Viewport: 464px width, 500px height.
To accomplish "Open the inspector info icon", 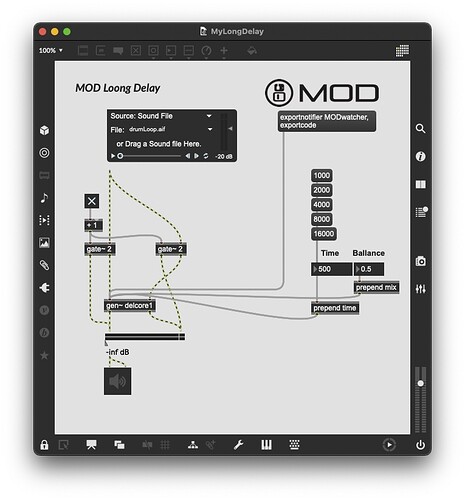I will (x=420, y=156).
